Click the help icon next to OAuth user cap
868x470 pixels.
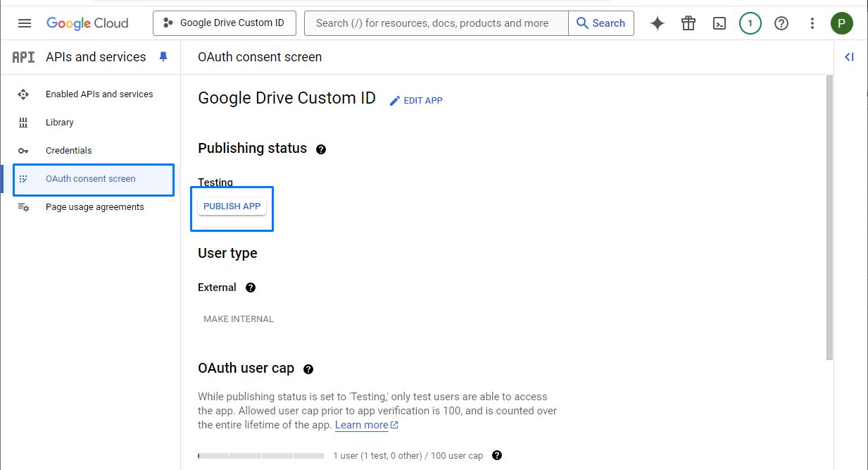[x=308, y=369]
